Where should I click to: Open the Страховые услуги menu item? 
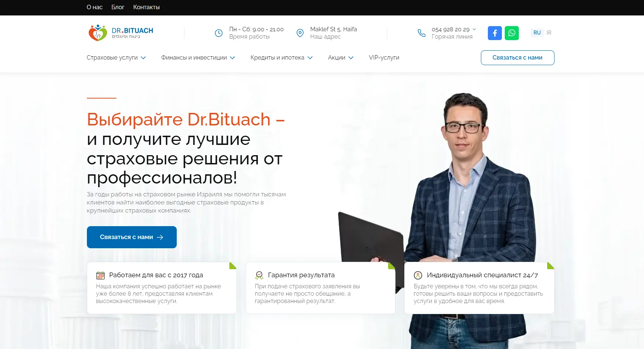pos(112,58)
